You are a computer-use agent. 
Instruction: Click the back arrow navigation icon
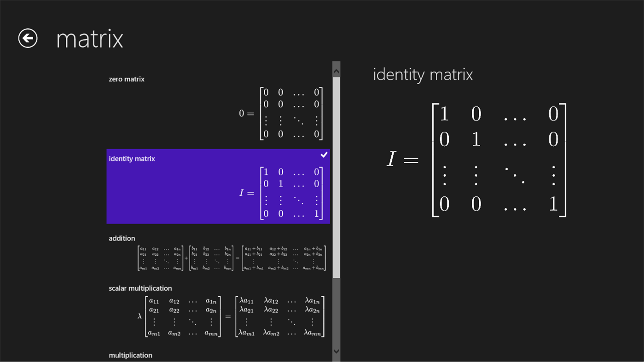click(27, 38)
